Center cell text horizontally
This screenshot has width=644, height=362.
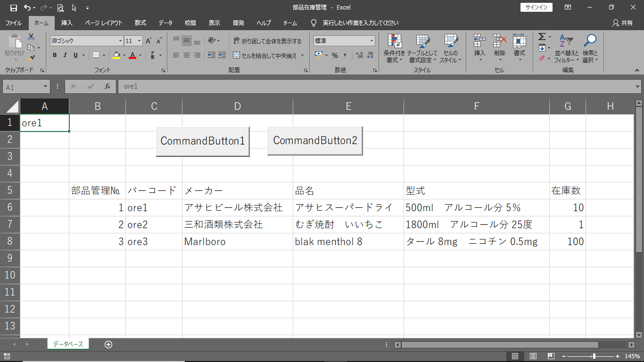click(x=187, y=55)
